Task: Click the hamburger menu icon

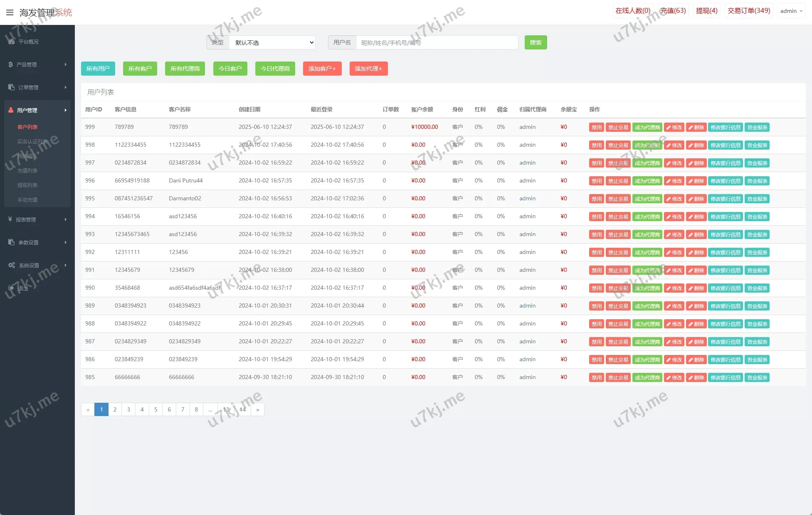Action: (10, 12)
